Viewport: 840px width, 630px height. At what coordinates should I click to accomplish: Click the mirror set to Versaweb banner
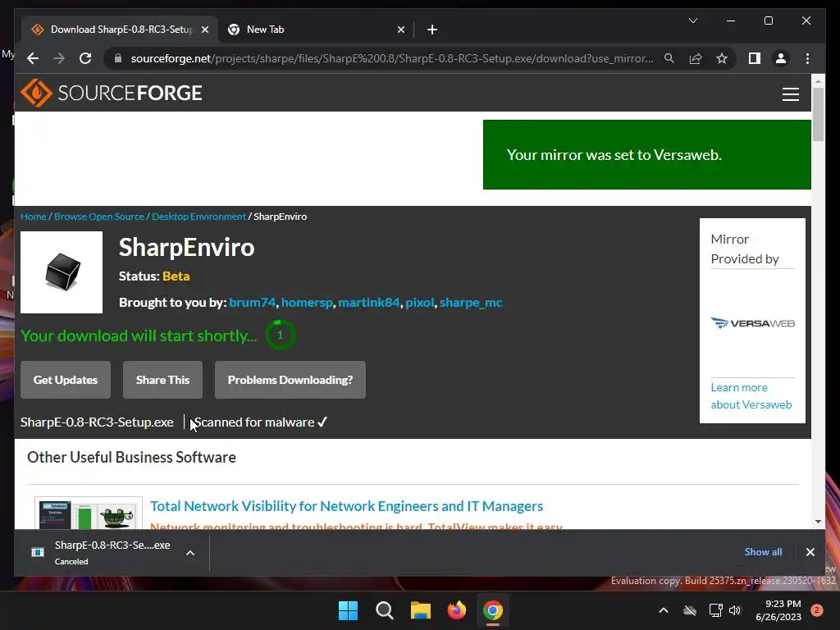tap(646, 154)
